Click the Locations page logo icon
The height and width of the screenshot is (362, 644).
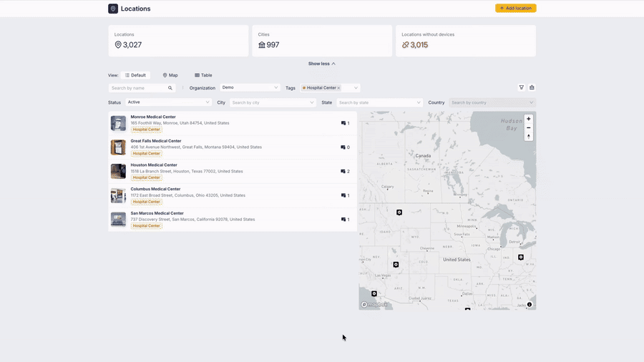click(x=113, y=9)
